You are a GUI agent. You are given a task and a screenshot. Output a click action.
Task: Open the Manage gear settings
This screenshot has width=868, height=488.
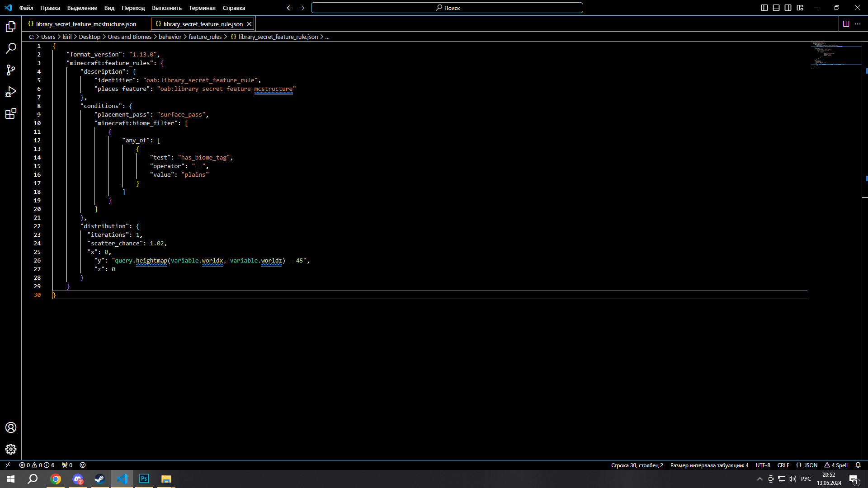click(11, 449)
